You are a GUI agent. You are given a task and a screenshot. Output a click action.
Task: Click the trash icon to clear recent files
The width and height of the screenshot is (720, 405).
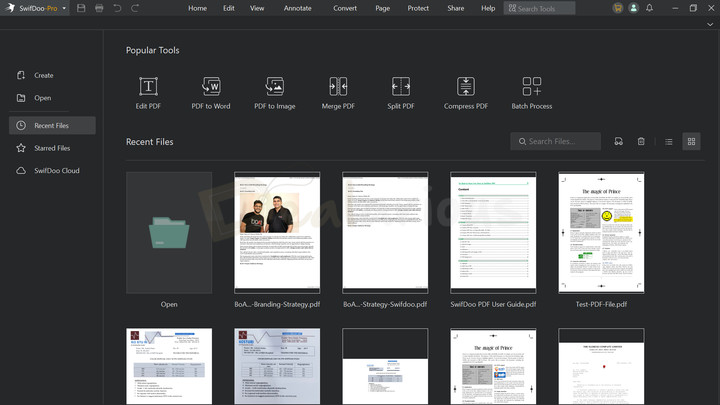pyautogui.click(x=641, y=141)
